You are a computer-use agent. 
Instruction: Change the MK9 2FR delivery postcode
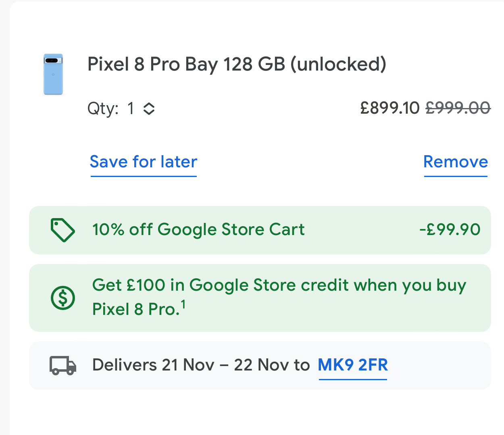pos(353,365)
